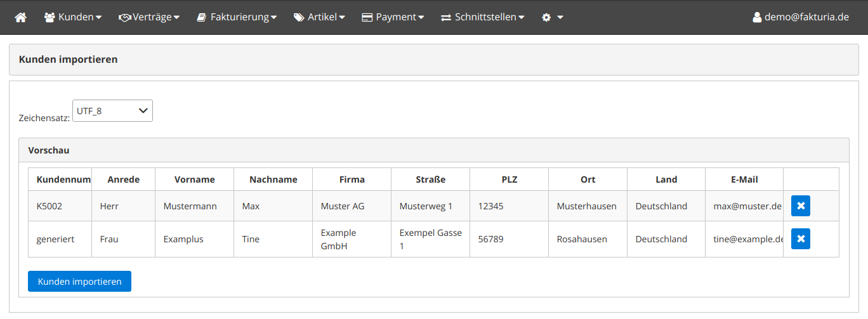Click the max@muster.de email cell
The height and width of the screenshot is (319, 868).
click(x=747, y=206)
